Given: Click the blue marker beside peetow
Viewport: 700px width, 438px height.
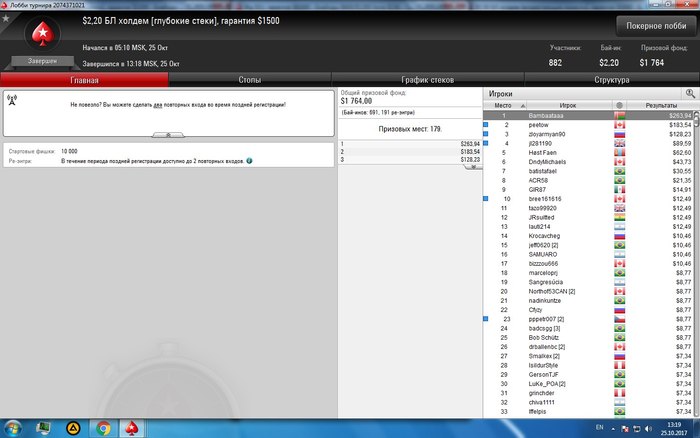Looking at the screenshot, I should tap(486, 125).
